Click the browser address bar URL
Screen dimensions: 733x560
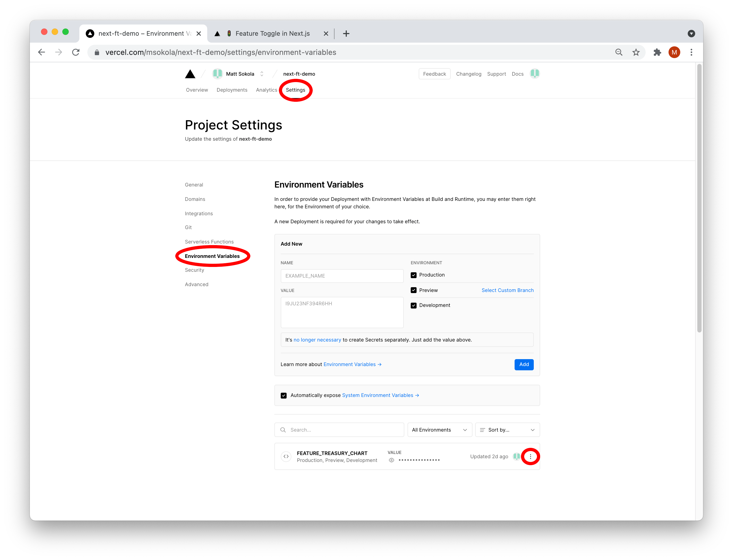[221, 52]
